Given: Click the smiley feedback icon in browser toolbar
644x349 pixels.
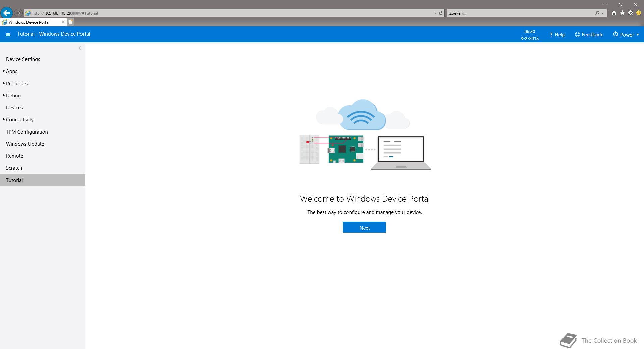Looking at the screenshot, I should click(x=639, y=13).
